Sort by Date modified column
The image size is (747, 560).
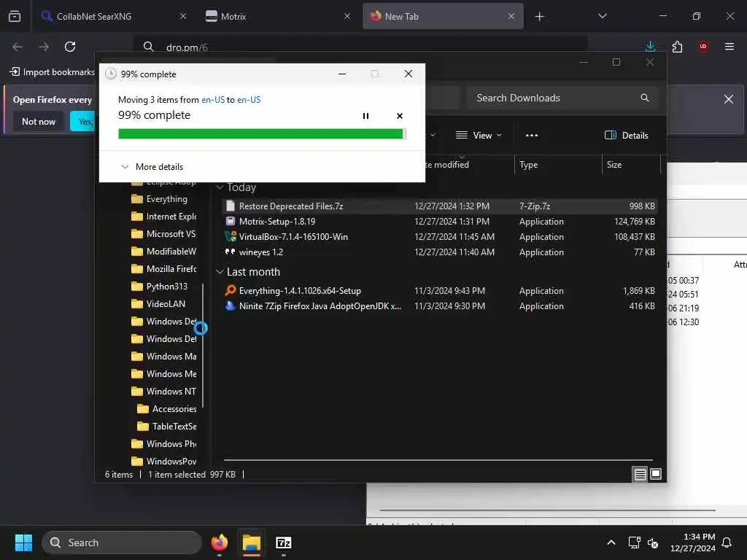[446, 165]
